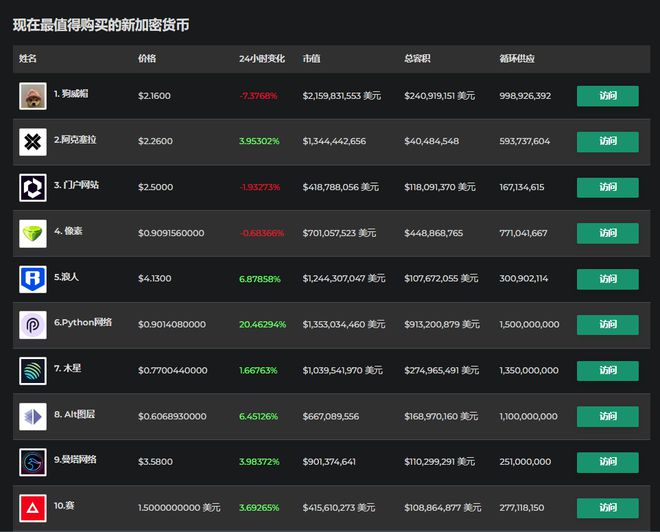This screenshot has height=532, width=660.
Task: Click 访问 button for 4. 像素
Action: pos(607,233)
